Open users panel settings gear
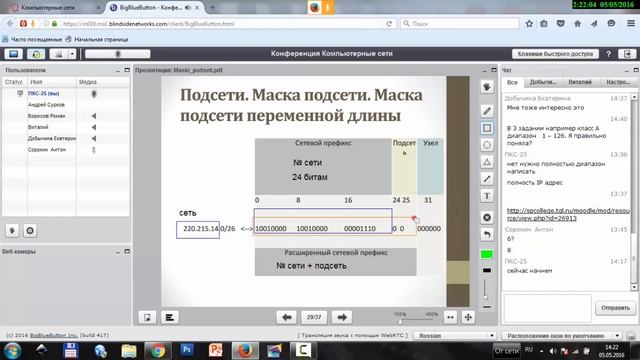640x360 pixels. (x=30, y=231)
